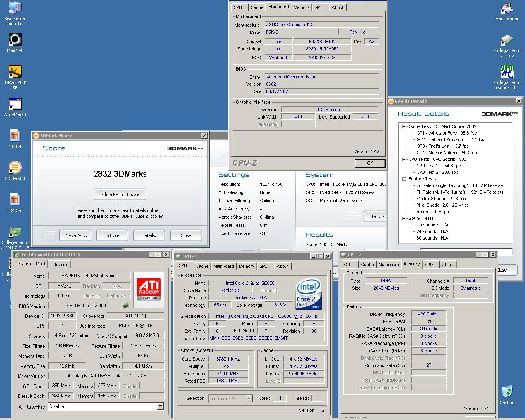Click the CAS# Latency 3.0 clocks value

429,329
